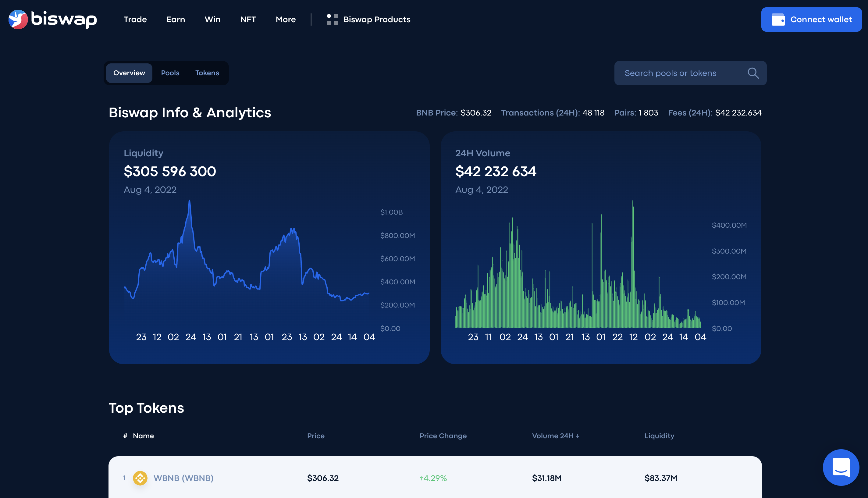The height and width of the screenshot is (498, 868).
Task: Click the WBNB token coin icon
Action: pos(140,478)
